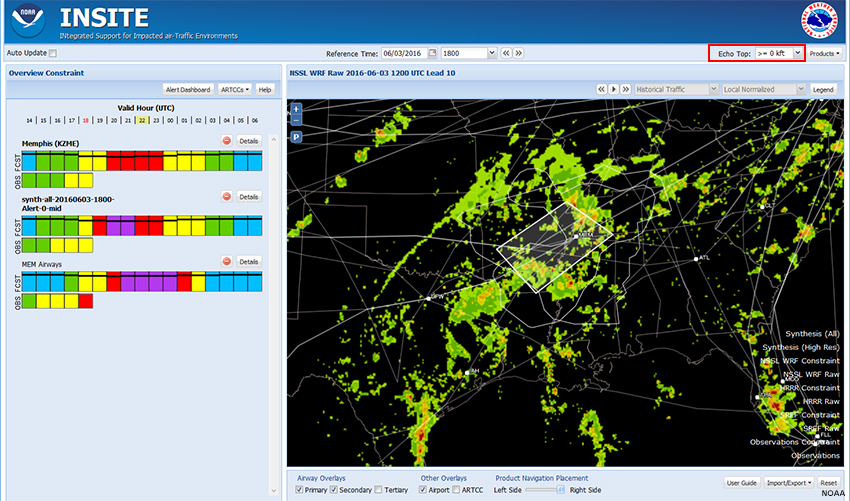Select HRRR Raw product
Image resolution: width=850 pixels, height=501 pixels.
coord(821,402)
